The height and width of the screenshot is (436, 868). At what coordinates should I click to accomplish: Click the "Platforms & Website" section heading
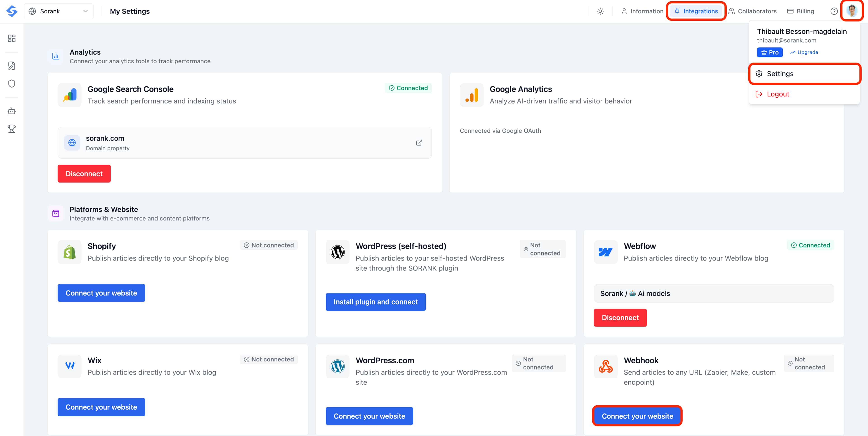(x=104, y=209)
